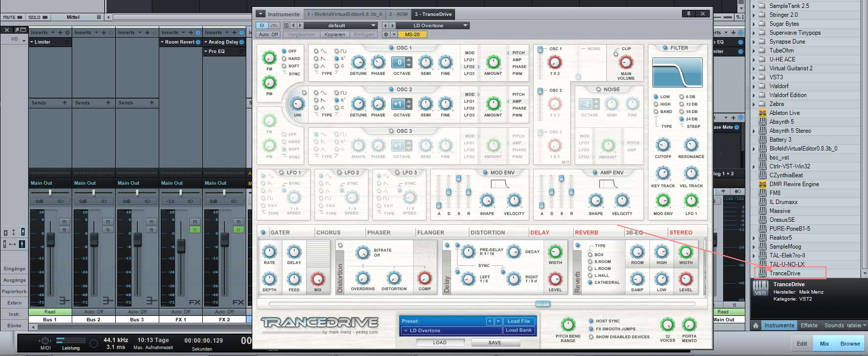The width and height of the screenshot is (868, 356).
Task: Add a send on the Bus 2 channel
Action: click(x=108, y=102)
